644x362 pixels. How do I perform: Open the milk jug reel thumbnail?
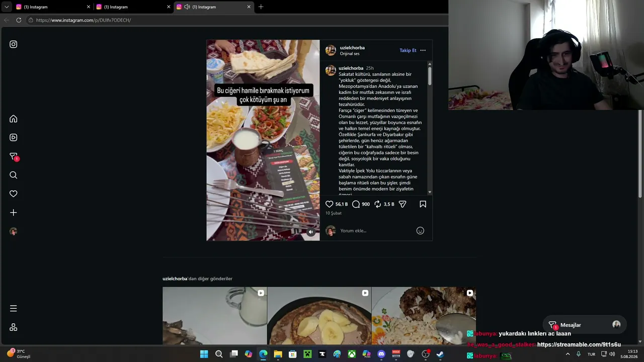coord(215,316)
